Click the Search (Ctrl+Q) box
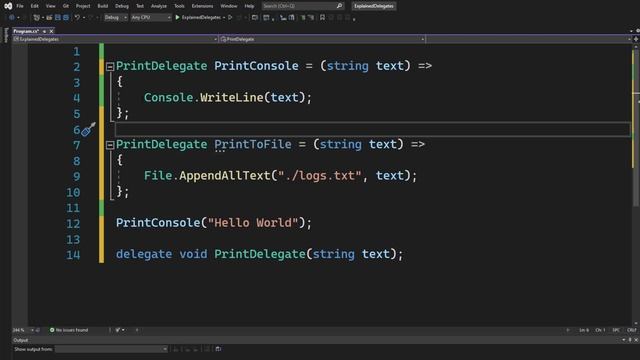 point(302,6)
